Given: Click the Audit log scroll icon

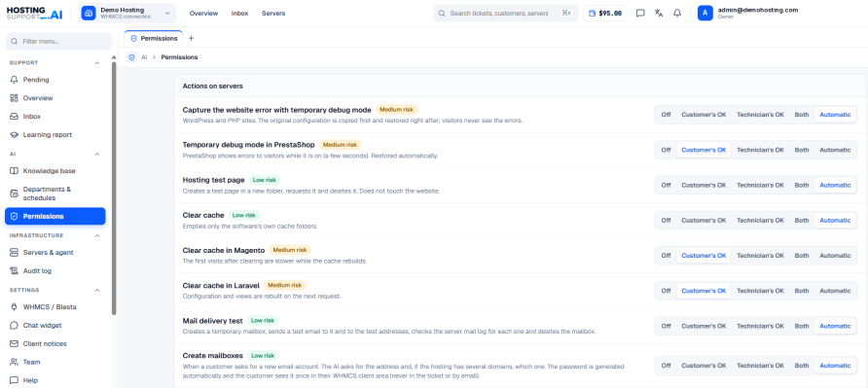Looking at the screenshot, I should tap(15, 270).
